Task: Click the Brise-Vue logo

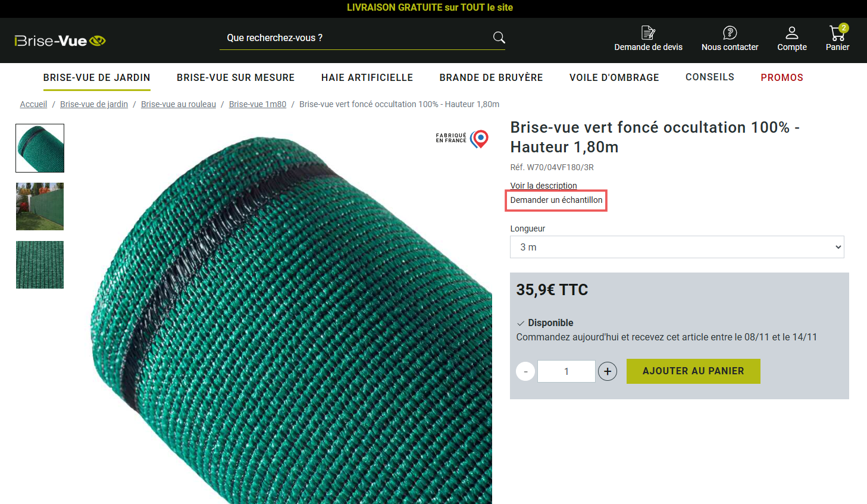Action: (x=60, y=40)
